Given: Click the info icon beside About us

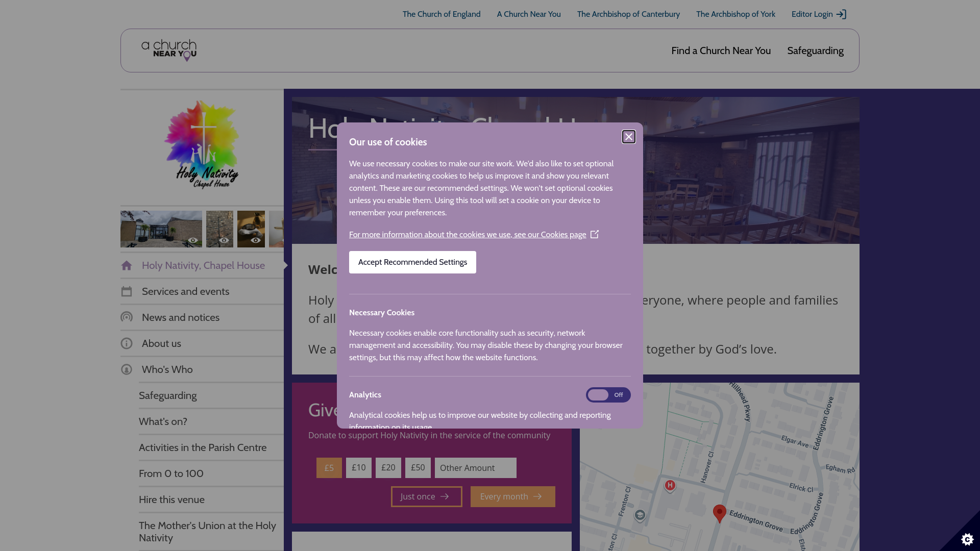Looking at the screenshot, I should pyautogui.click(x=127, y=343).
